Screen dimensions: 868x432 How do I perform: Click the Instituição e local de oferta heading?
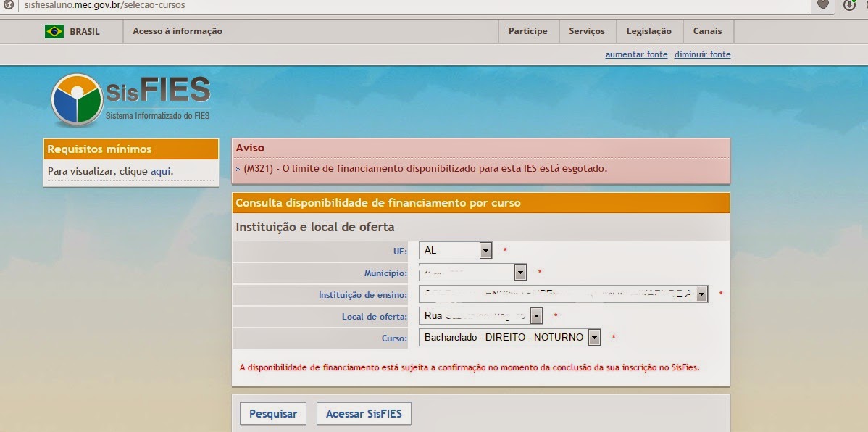(315, 227)
